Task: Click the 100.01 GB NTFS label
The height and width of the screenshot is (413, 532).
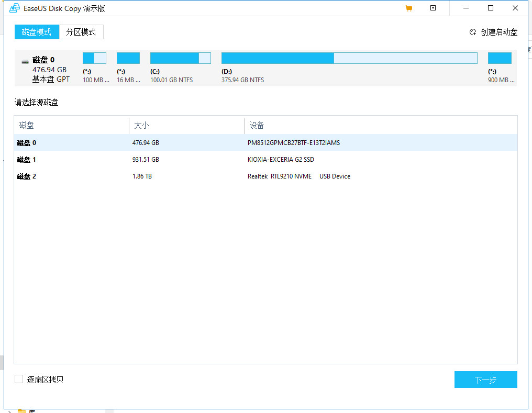Action: click(171, 80)
